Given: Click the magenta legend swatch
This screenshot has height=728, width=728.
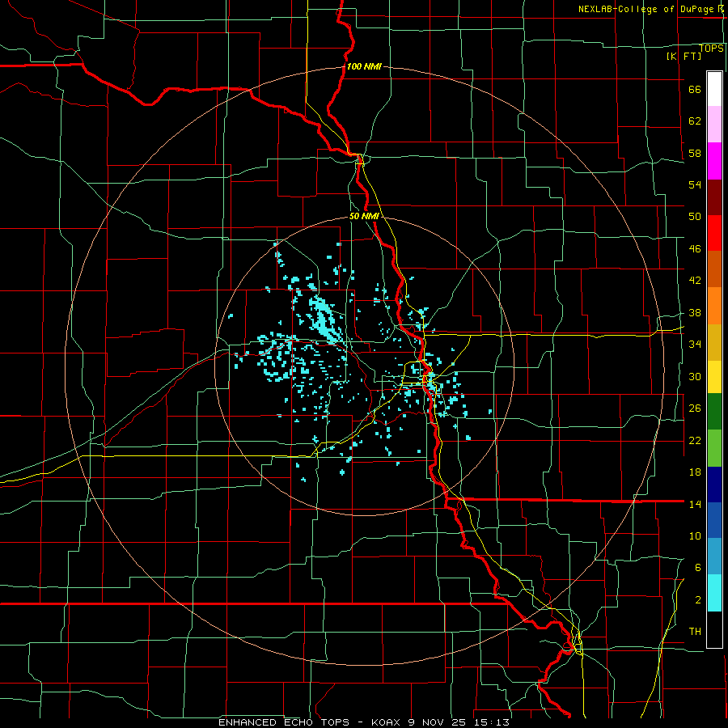Looking at the screenshot, I should point(714,161).
